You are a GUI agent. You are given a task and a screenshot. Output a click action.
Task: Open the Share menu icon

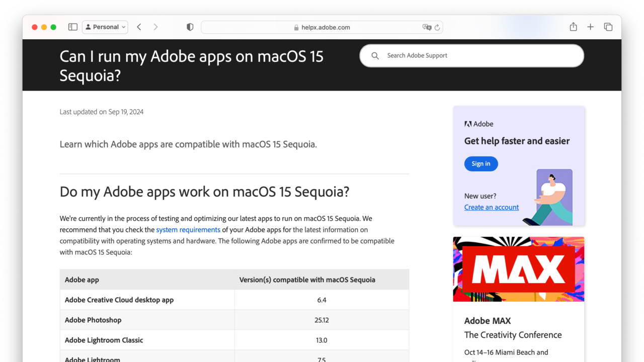(573, 27)
